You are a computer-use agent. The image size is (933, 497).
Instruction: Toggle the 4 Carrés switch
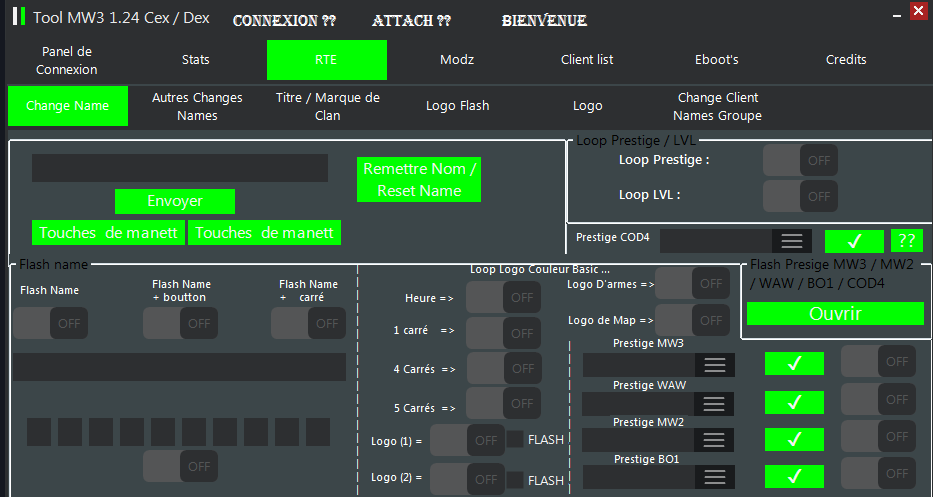click(504, 368)
